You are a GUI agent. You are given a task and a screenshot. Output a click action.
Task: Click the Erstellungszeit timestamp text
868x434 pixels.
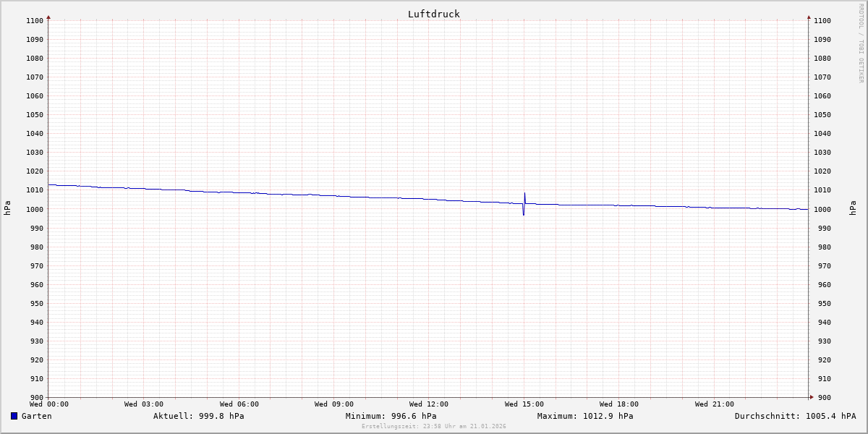[433, 426]
